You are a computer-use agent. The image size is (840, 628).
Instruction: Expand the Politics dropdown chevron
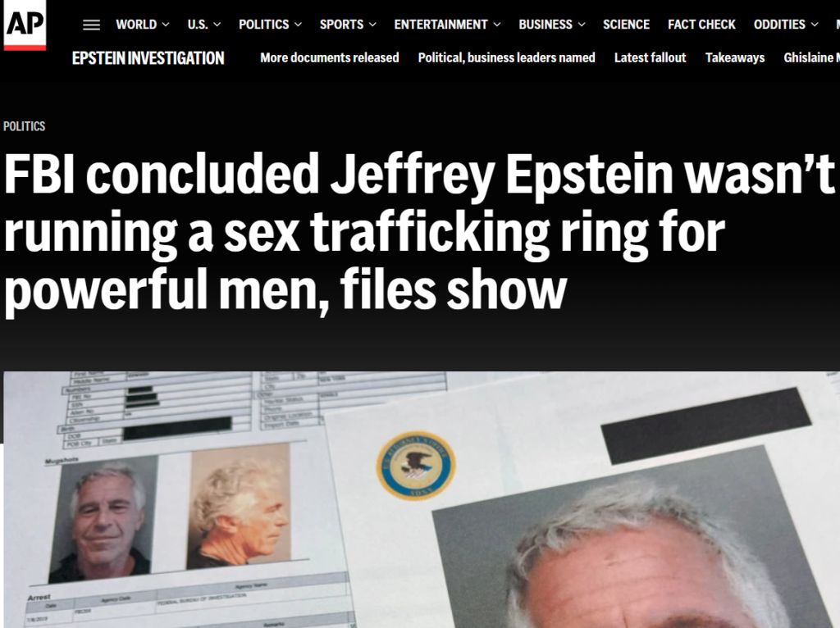click(298, 25)
